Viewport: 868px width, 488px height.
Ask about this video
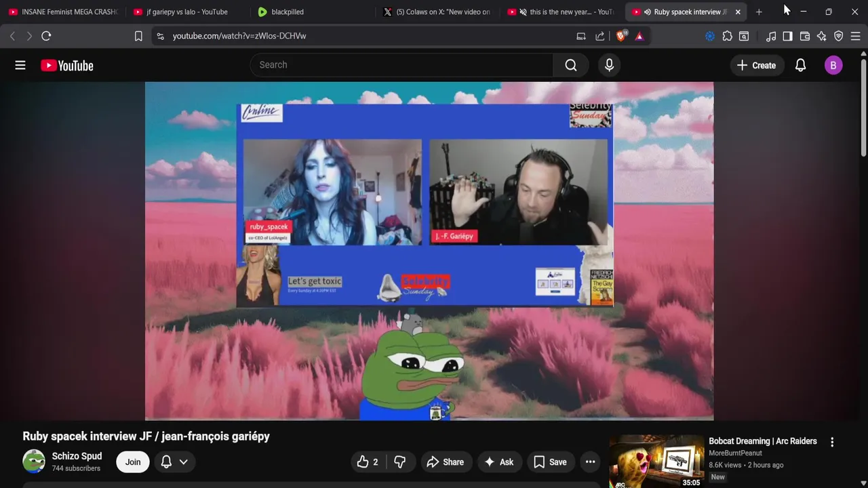click(498, 462)
